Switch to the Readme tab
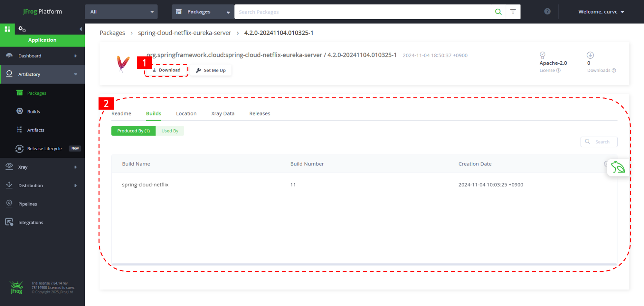The width and height of the screenshot is (644, 306). point(121,114)
